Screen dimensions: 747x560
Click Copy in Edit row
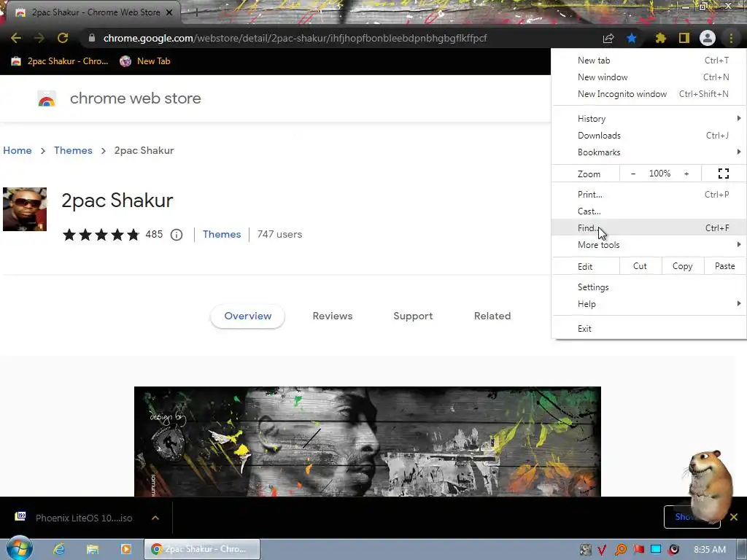click(x=683, y=266)
